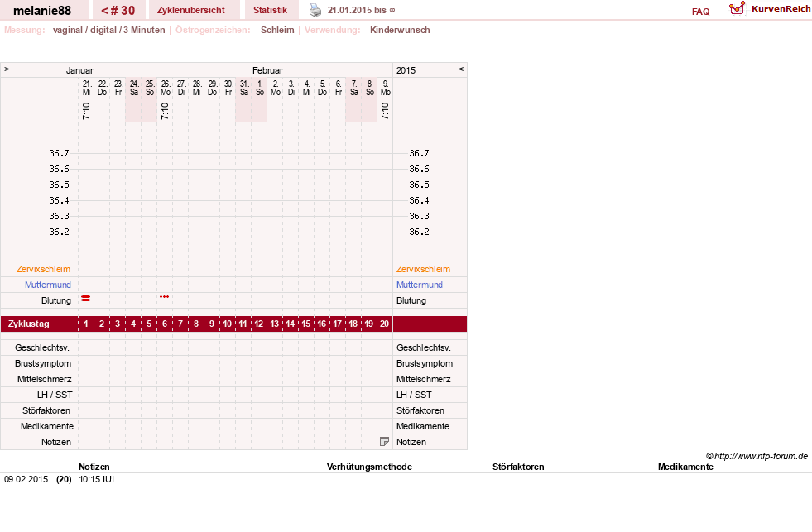The height and width of the screenshot is (532, 812).
Task: Click the 7:10 time under February 9
Action: (x=385, y=111)
